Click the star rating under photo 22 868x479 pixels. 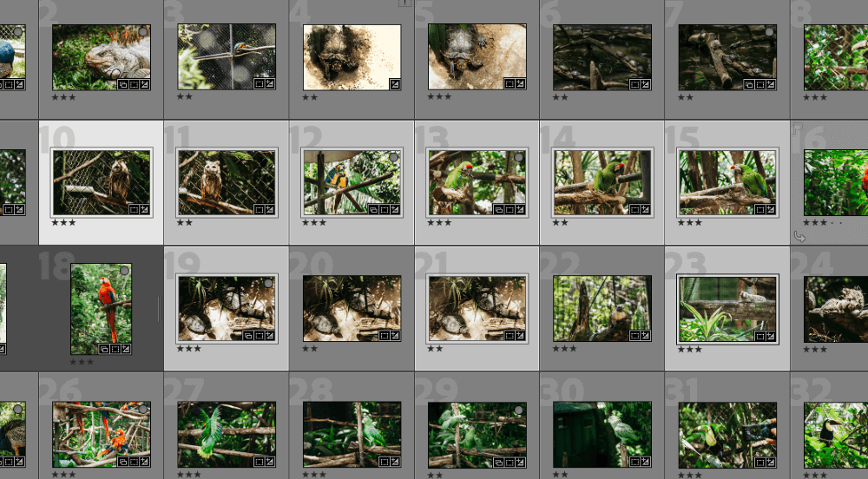pyautogui.click(x=565, y=349)
